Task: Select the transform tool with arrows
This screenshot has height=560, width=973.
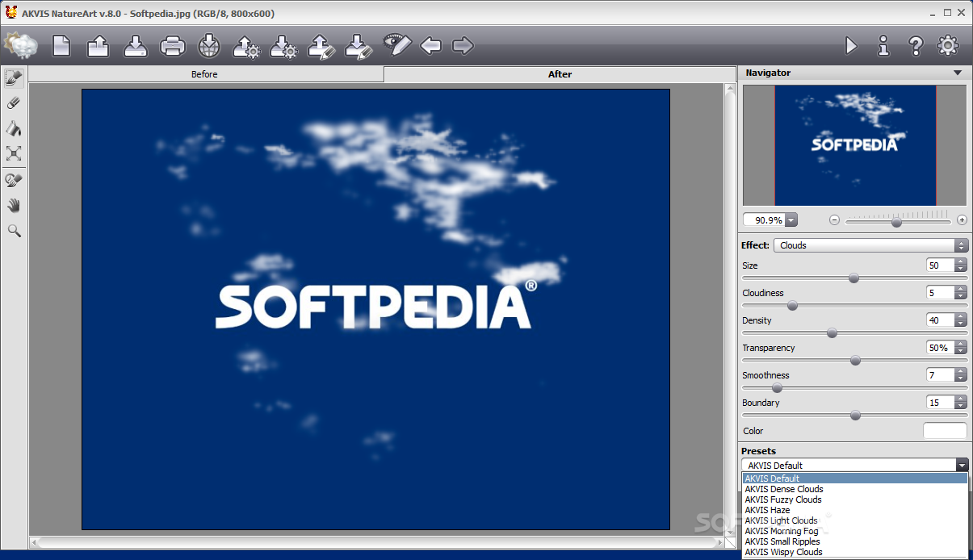Action: pos(14,153)
